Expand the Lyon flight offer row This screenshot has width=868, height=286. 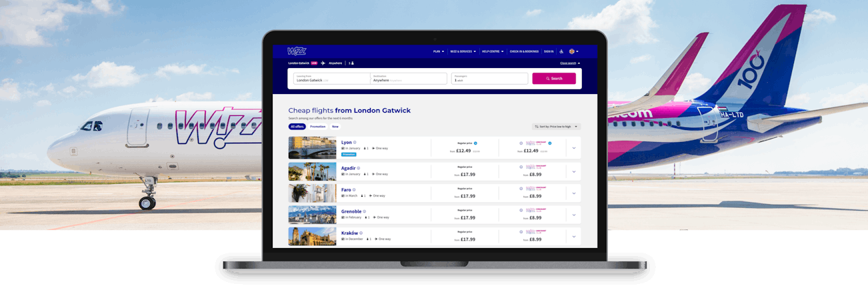pyautogui.click(x=573, y=148)
